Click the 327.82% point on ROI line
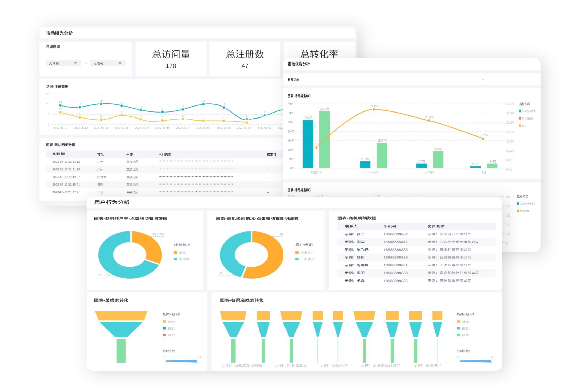 tap(374, 109)
